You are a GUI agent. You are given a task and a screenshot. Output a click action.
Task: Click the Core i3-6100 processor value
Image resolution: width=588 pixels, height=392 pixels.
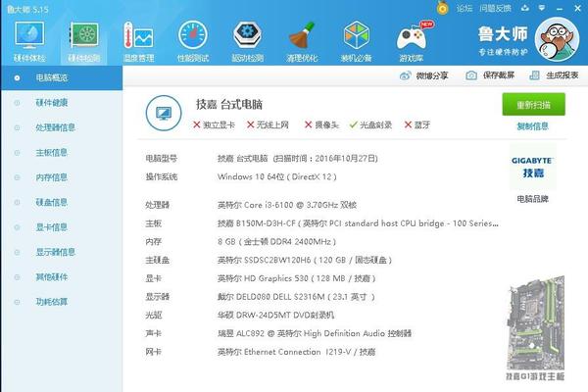coord(287,205)
